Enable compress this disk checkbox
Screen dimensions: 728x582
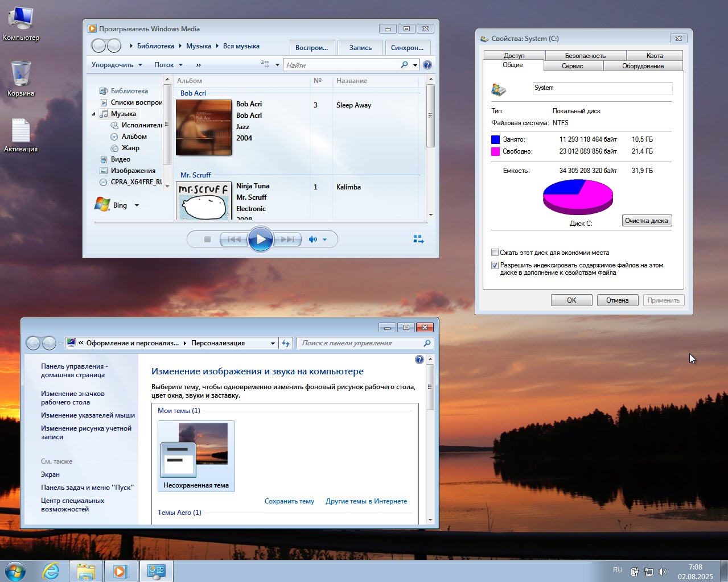[495, 253]
